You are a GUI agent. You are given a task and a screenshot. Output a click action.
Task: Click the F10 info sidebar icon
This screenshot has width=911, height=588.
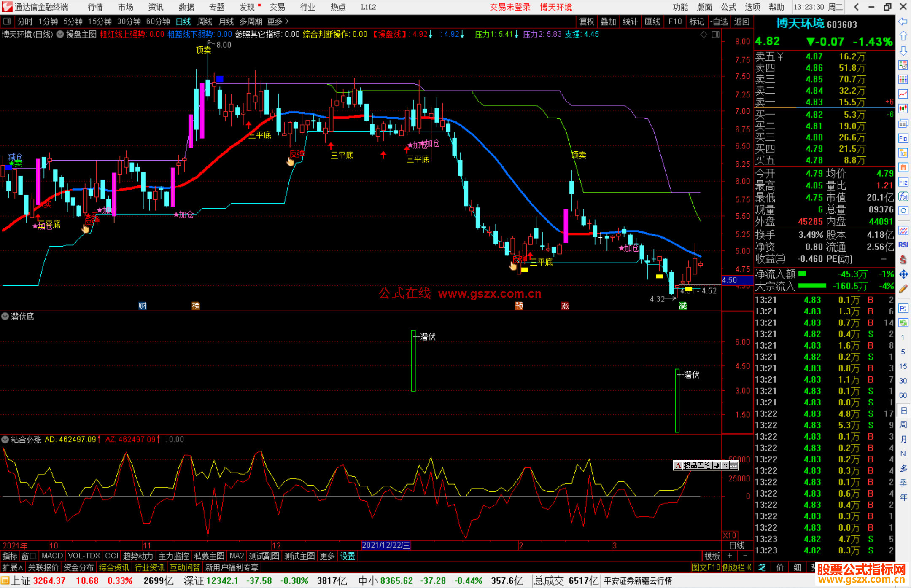[x=903, y=138]
